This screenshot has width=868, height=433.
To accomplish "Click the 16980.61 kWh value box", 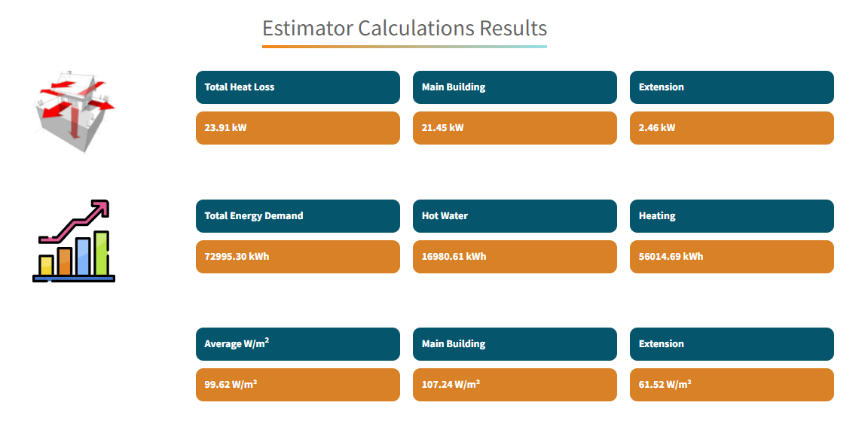I will pos(515,257).
